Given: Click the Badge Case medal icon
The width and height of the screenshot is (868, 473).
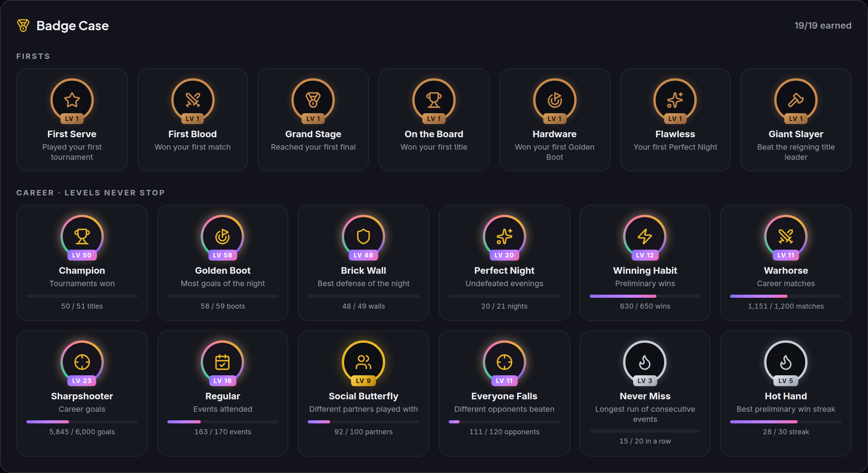Looking at the screenshot, I should point(23,26).
